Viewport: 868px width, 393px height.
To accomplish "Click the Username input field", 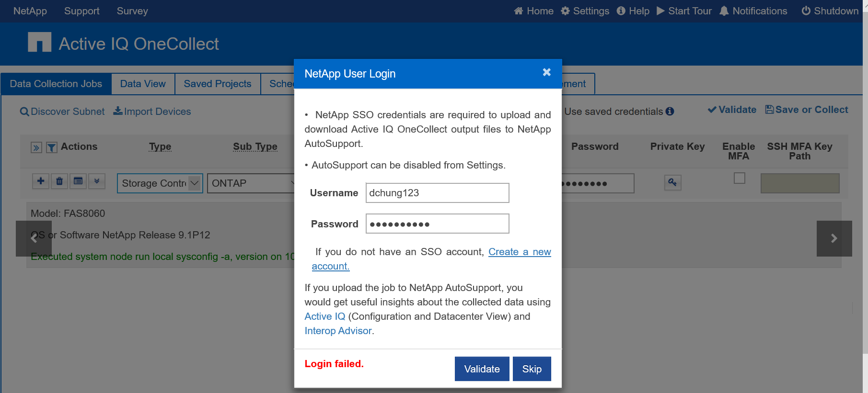I will pos(437,193).
